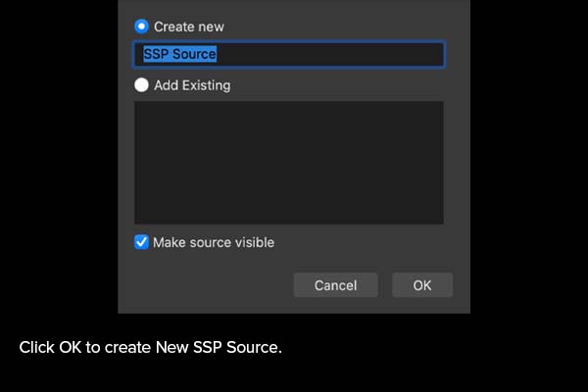Click the blue filled dot beside Create new
This screenshot has height=392, width=588.
point(142,26)
